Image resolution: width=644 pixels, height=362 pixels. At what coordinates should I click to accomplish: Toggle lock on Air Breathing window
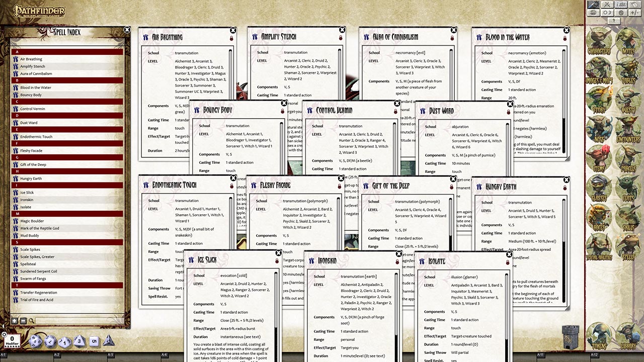pyautogui.click(x=231, y=38)
